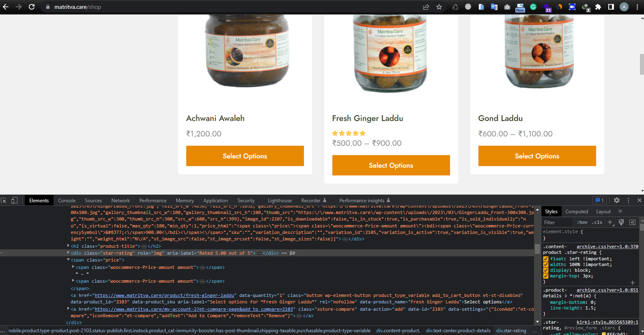
Task: Select Options for Gond Laddu
Action: pos(537,156)
